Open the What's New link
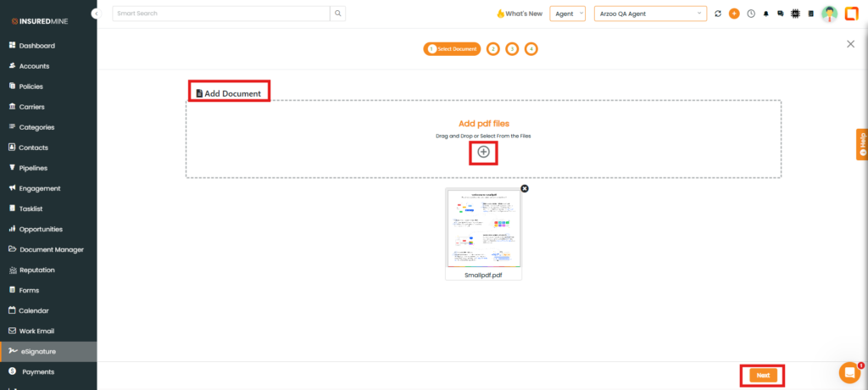This screenshot has width=868, height=390. tap(519, 14)
